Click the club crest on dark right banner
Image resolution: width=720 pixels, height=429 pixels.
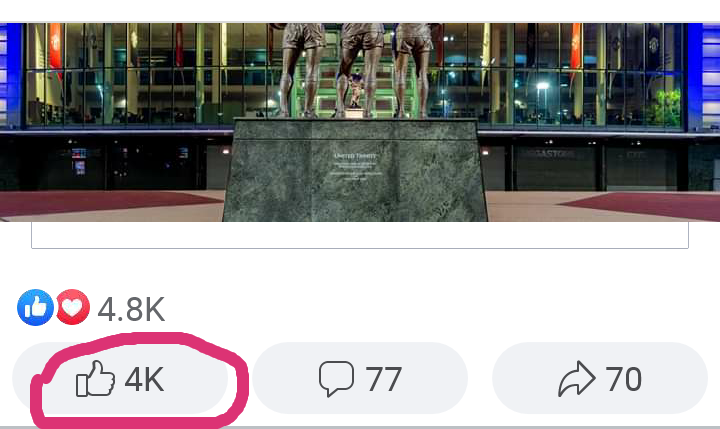[654, 45]
